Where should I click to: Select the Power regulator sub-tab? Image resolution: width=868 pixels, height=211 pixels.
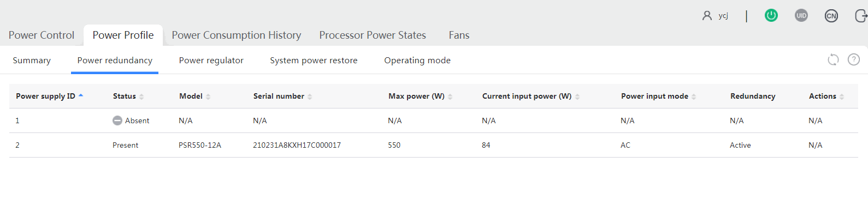(211, 60)
